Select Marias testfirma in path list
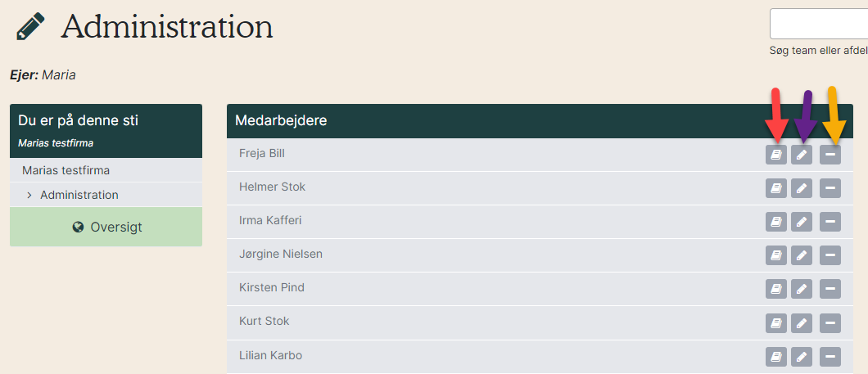The height and width of the screenshot is (374, 868). tap(66, 170)
